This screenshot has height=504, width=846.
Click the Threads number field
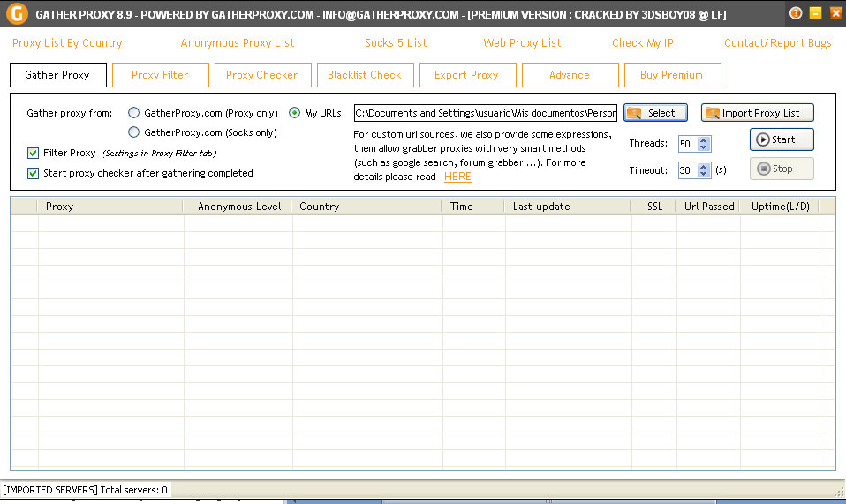click(x=688, y=143)
